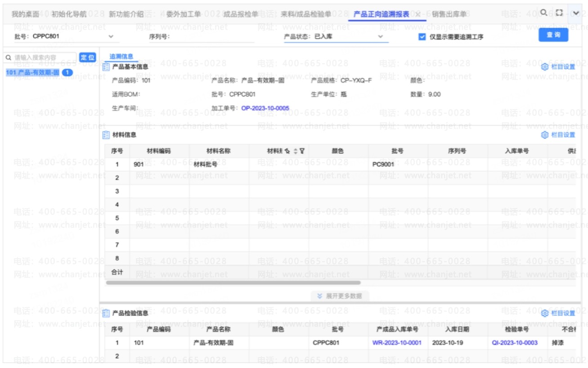The width and height of the screenshot is (588, 368).
Task: Open the 初始化导航 tab
Action: click(69, 14)
